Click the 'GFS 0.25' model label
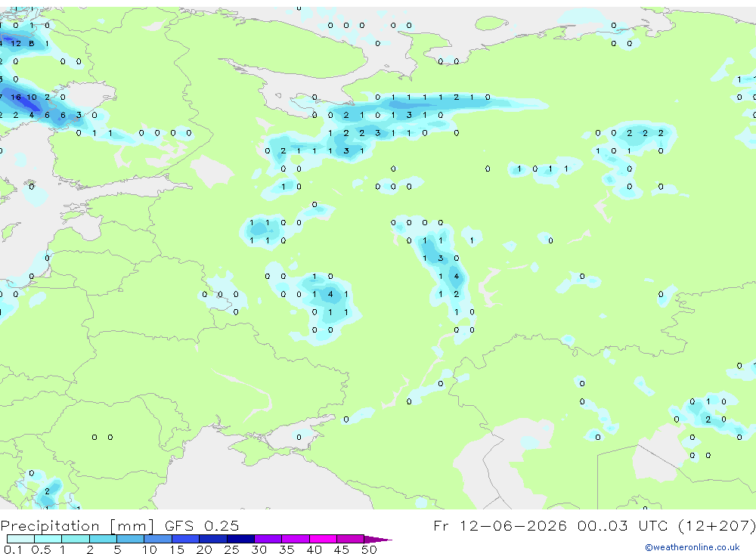 coord(202,525)
